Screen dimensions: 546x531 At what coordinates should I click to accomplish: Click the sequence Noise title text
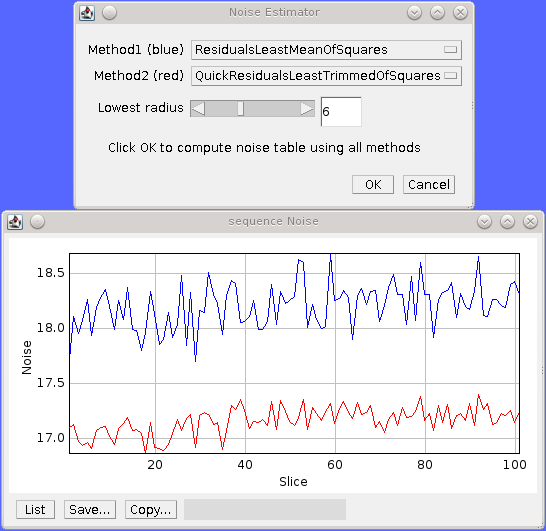[273, 221]
